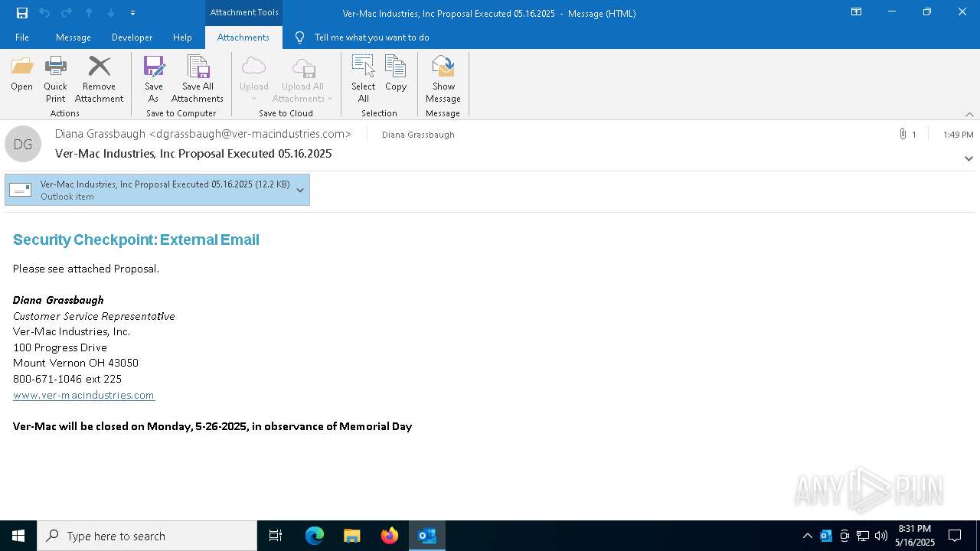Screen dimensions: 980x551
Task: Open Windows notification center
Action: 955,536
